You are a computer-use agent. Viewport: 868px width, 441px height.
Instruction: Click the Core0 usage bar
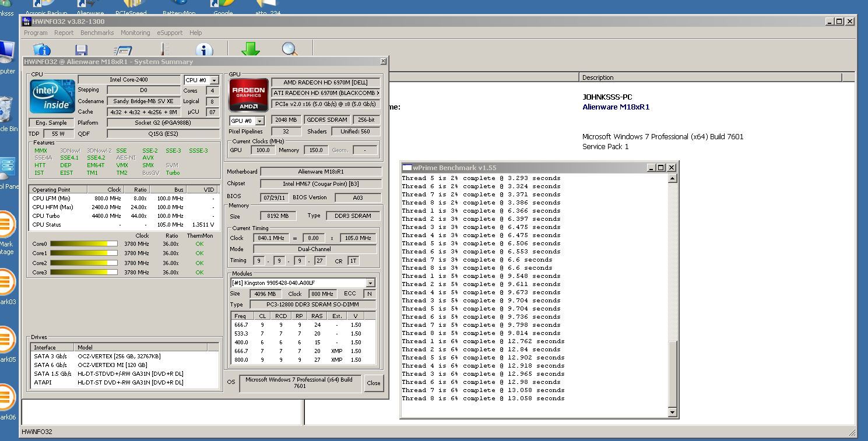tap(84, 244)
